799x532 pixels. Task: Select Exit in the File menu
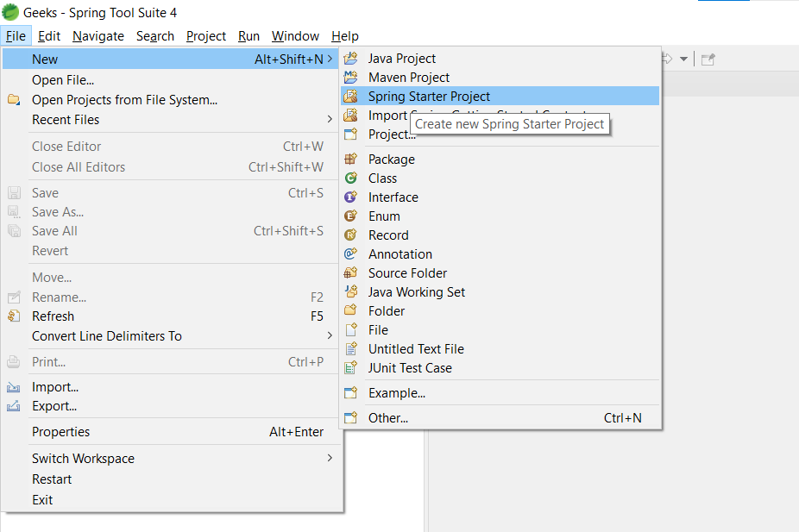tap(170, 500)
